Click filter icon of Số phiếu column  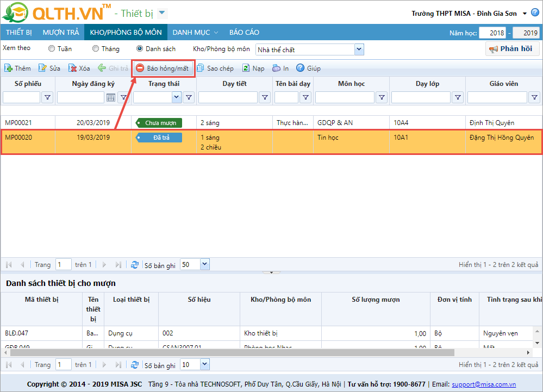(47, 97)
